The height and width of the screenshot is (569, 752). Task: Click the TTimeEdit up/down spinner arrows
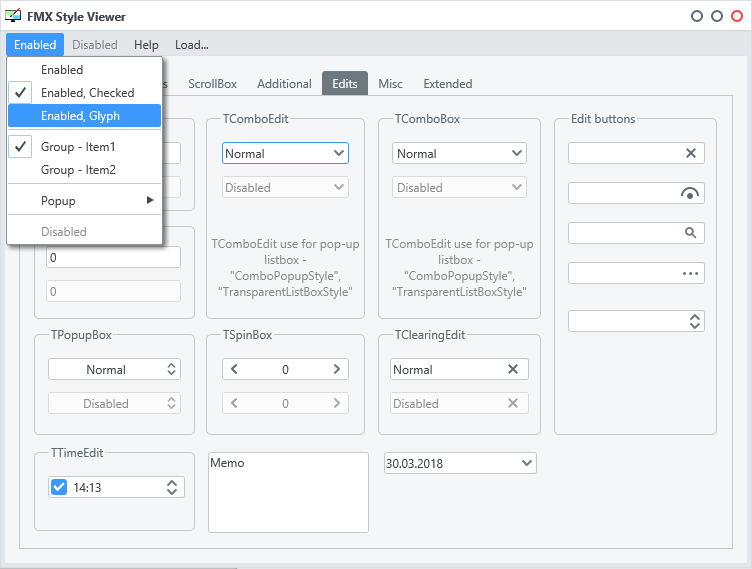pos(172,487)
